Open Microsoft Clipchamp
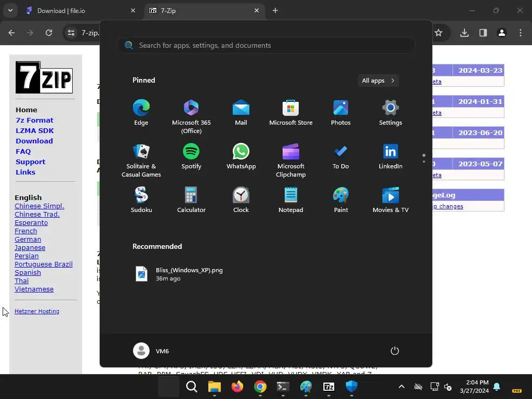 point(291,160)
